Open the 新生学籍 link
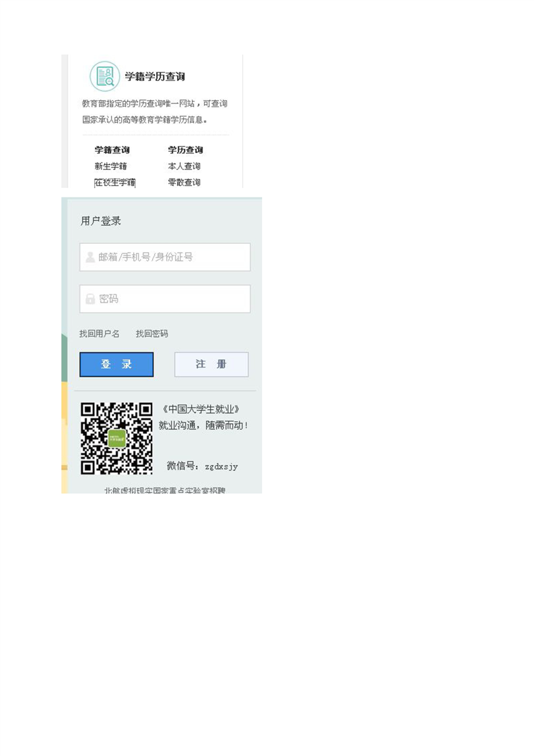The height and width of the screenshot is (756, 534). pyautogui.click(x=110, y=166)
